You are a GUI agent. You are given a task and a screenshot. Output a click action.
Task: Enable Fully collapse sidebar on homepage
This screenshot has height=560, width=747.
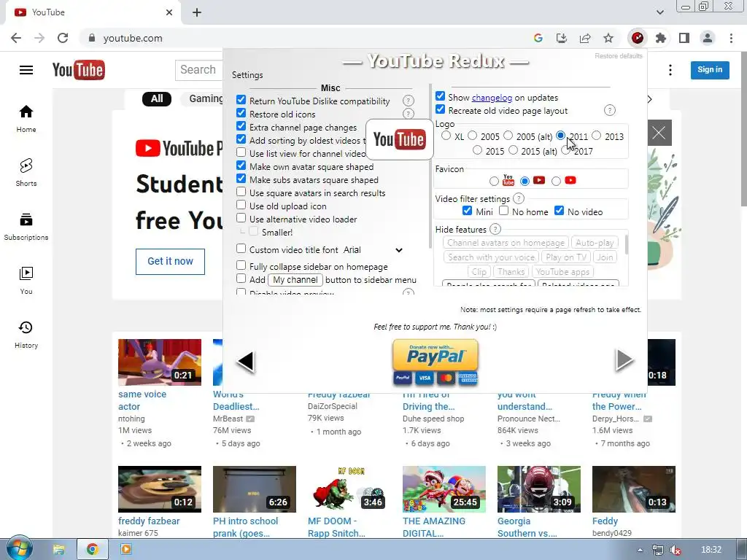241,265
